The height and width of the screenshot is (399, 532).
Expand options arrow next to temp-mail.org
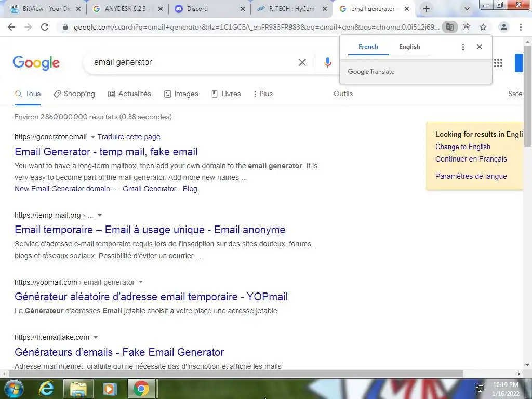click(100, 215)
